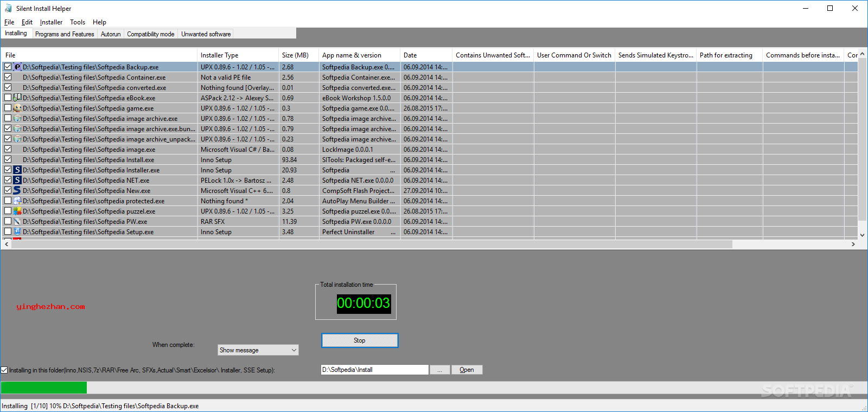Click the Softpedia game.exe face icon
Image resolution: width=868 pixels, height=412 pixels.
click(17, 108)
